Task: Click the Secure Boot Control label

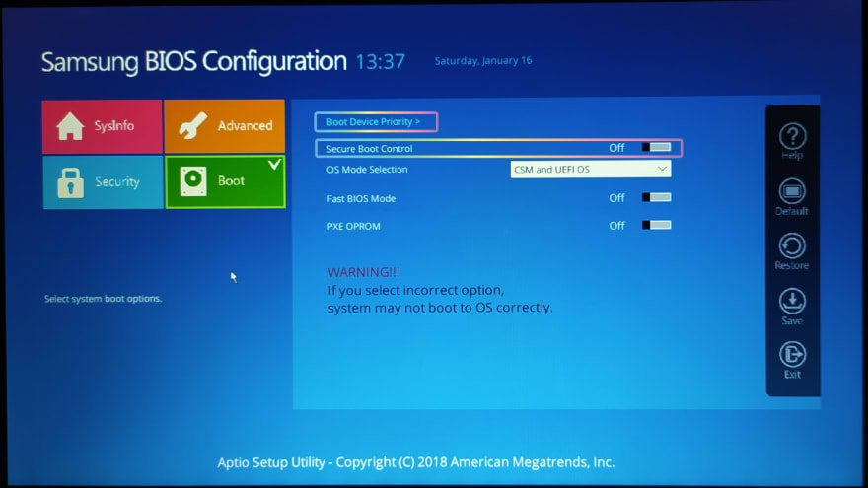Action: 369,148
